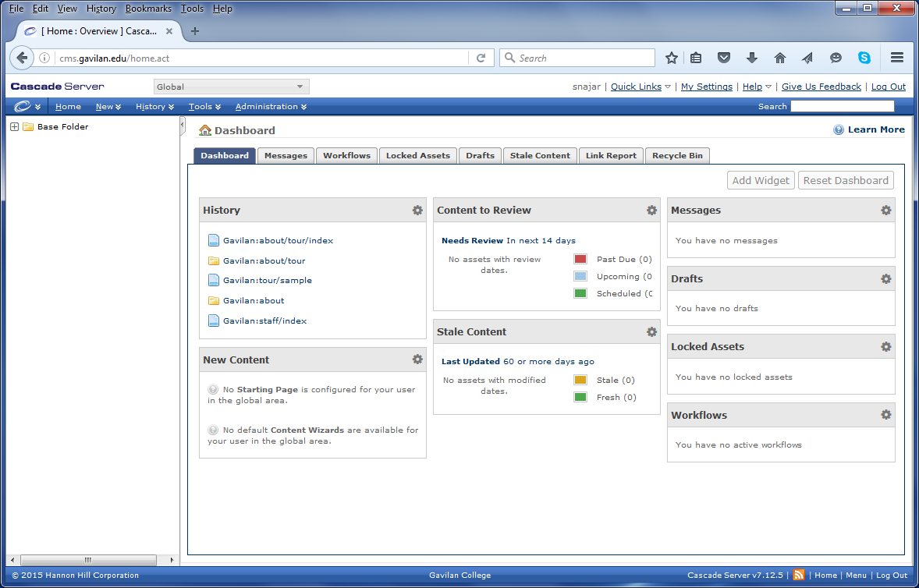Click the Content to Review gear icon
The height and width of the screenshot is (588, 919).
click(651, 211)
